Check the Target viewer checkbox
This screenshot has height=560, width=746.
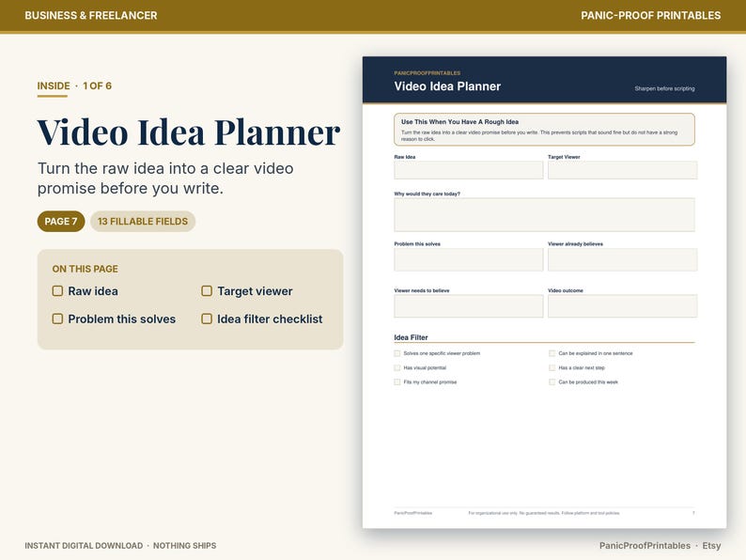tap(207, 290)
